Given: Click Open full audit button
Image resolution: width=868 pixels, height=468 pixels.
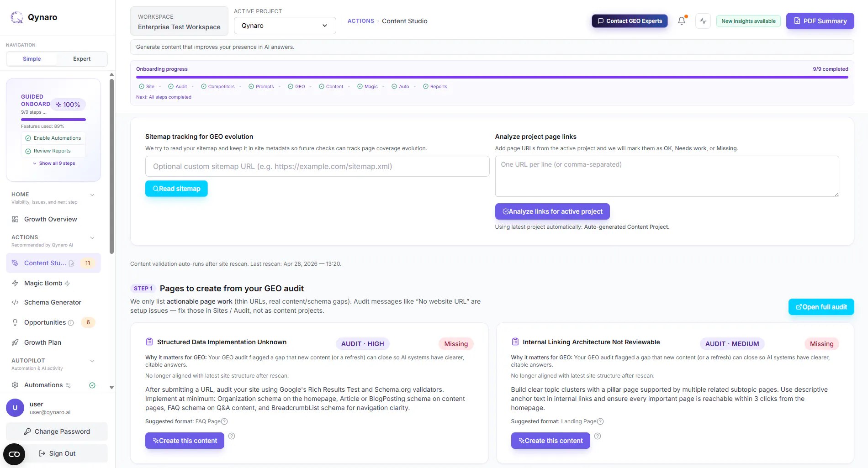Looking at the screenshot, I should point(821,307).
